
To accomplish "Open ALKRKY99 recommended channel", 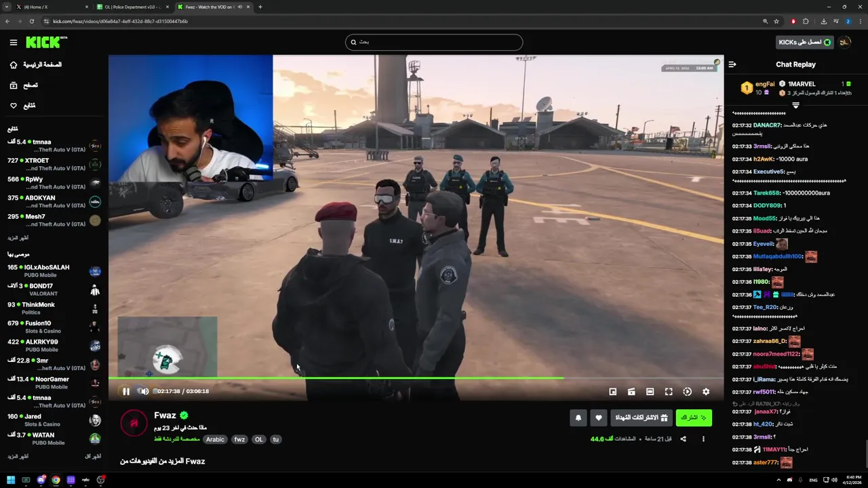I will tap(54, 346).
